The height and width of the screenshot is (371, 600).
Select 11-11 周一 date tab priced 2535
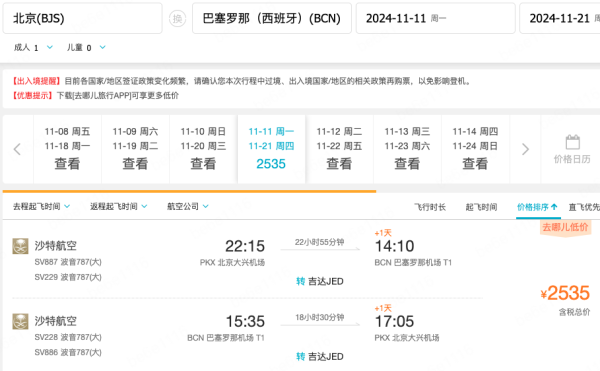(271, 149)
